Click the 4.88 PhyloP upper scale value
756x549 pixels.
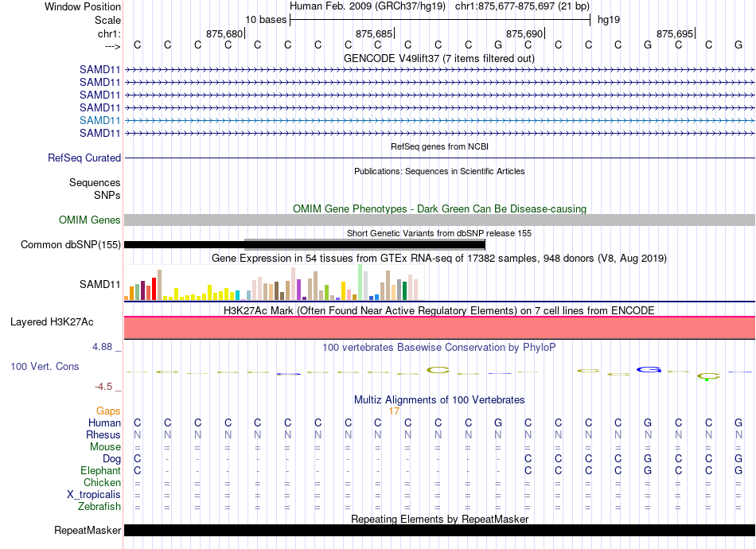102,347
